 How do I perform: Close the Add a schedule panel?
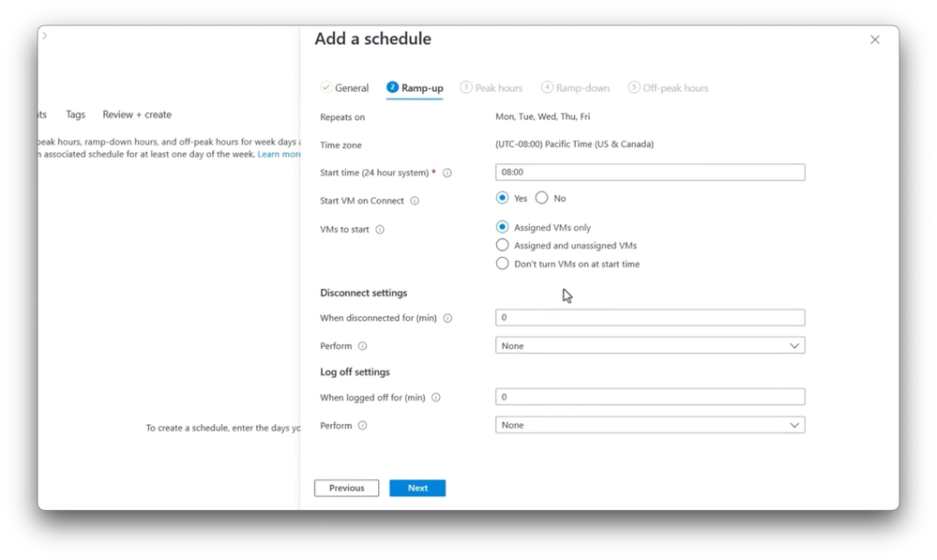[x=875, y=39]
